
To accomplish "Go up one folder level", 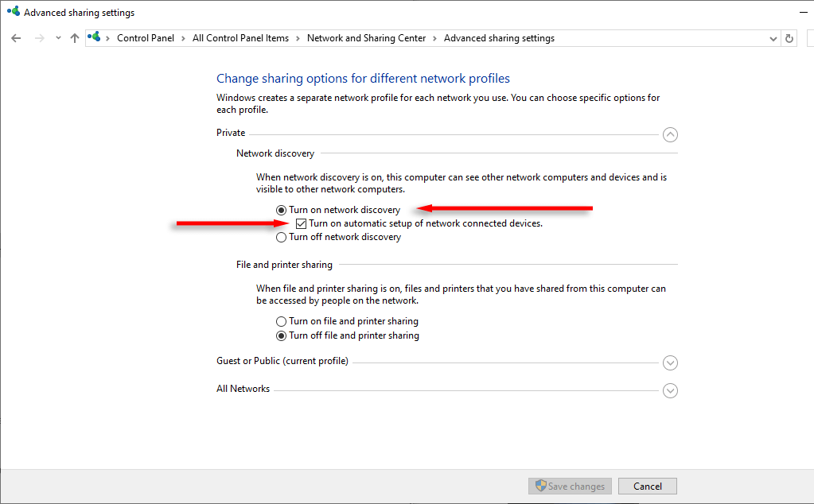I will pyautogui.click(x=75, y=38).
